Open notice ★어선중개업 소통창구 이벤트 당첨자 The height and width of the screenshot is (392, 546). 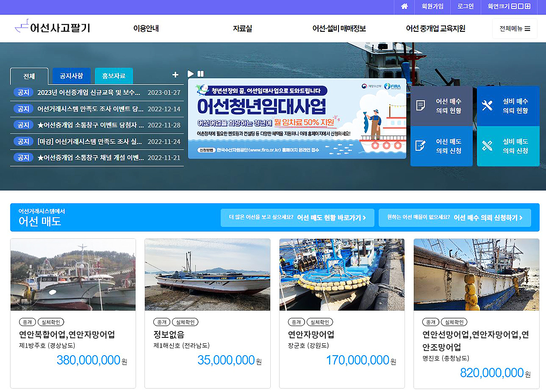coord(91,125)
